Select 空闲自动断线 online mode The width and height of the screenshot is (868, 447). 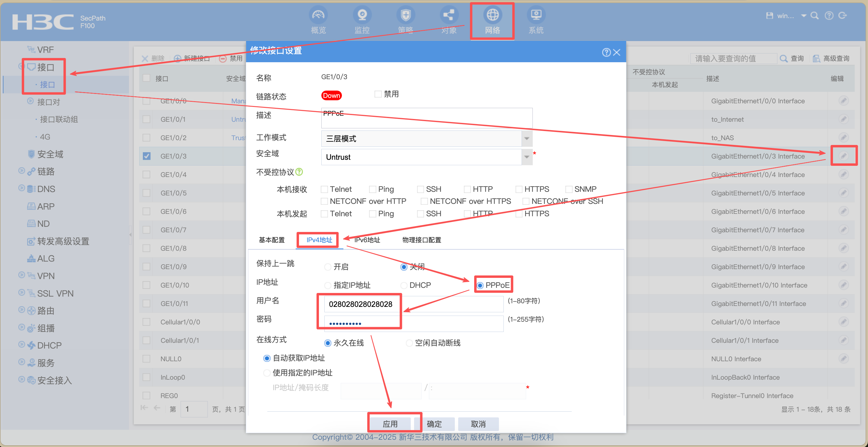[x=409, y=343]
